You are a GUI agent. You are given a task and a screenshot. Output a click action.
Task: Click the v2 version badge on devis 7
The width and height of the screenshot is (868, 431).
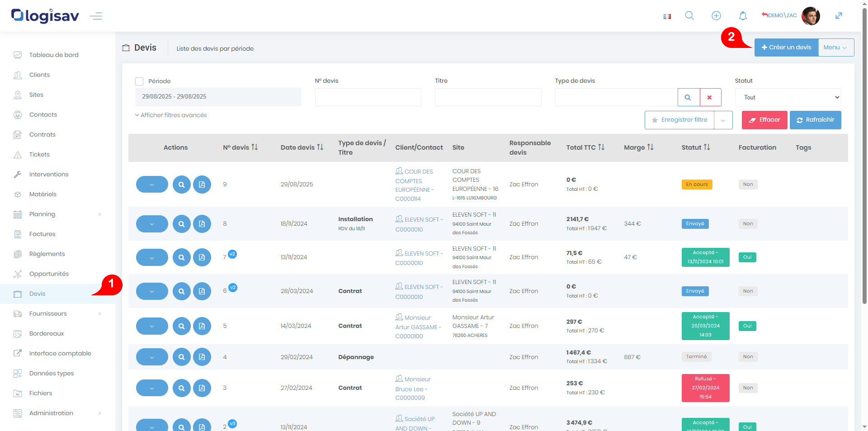pos(232,254)
